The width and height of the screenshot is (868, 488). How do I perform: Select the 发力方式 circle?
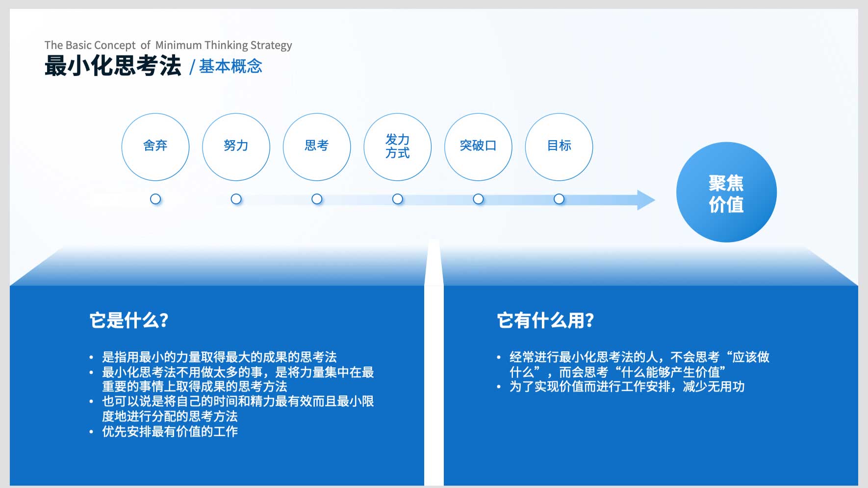point(398,147)
